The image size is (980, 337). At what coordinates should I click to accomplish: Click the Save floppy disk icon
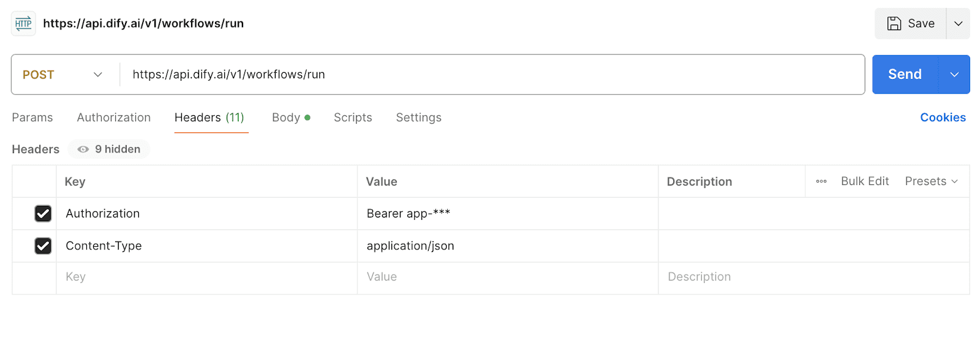tap(894, 24)
